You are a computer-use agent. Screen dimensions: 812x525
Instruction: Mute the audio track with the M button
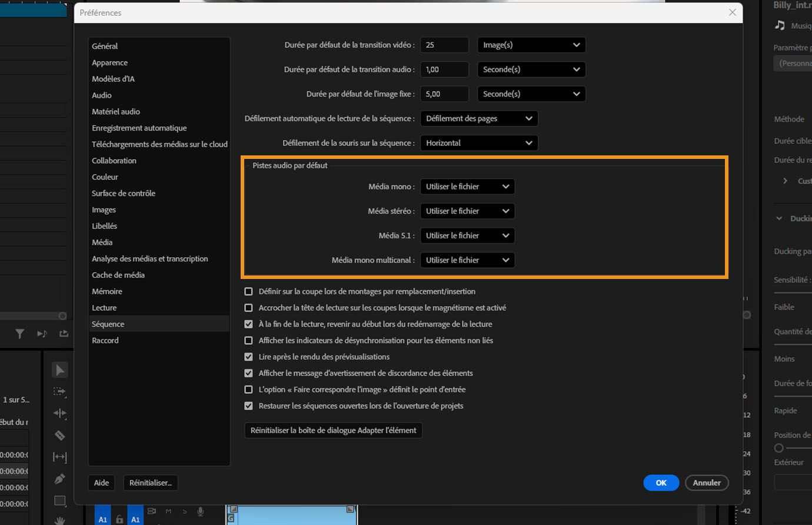[168, 513]
